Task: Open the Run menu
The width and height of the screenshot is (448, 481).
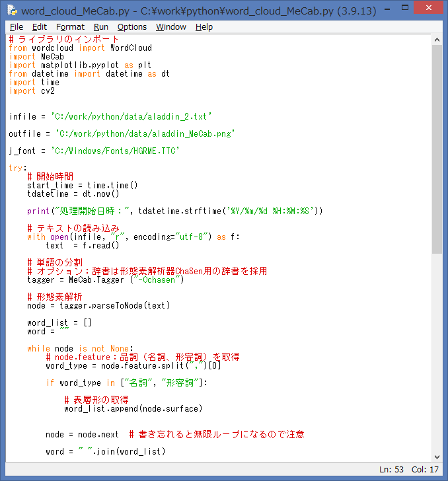Action: point(101,27)
